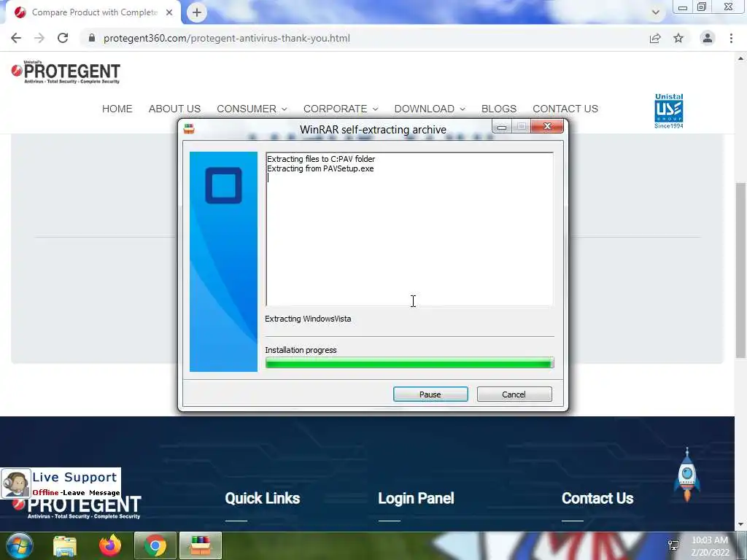Click inside the extraction log text box
Screen dimensions: 747x560
pos(410,229)
